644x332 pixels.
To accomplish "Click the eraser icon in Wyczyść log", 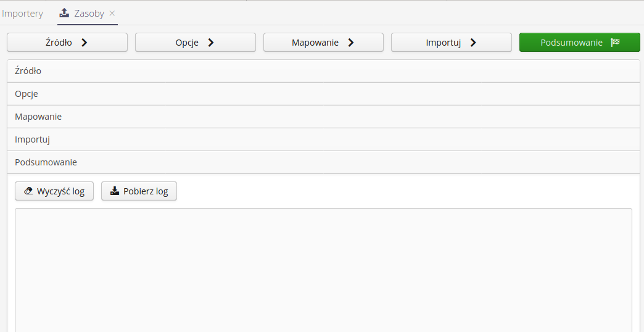I will click(28, 191).
